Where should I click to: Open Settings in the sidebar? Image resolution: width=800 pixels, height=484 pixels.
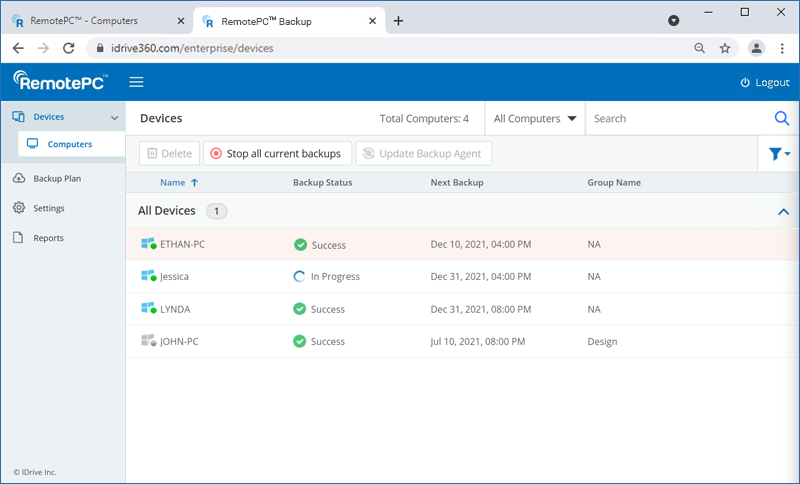pos(48,208)
